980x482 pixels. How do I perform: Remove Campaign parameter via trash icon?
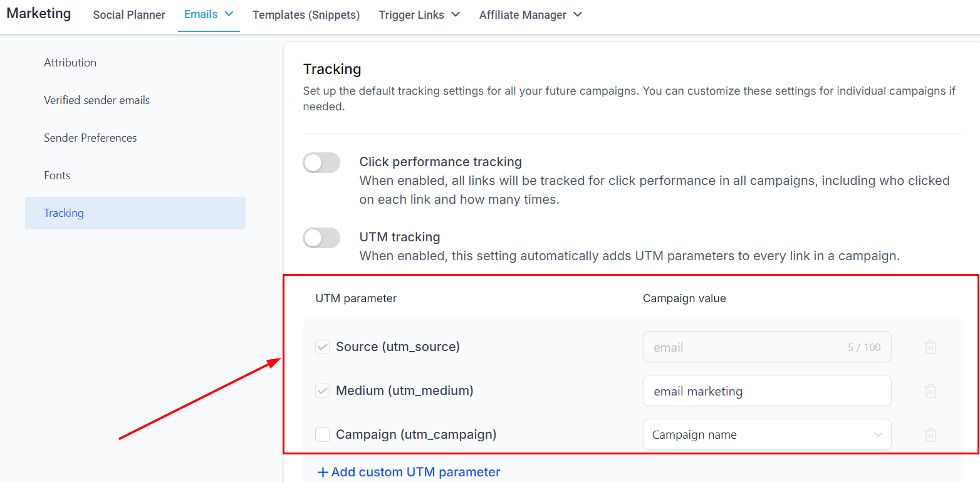coord(930,435)
